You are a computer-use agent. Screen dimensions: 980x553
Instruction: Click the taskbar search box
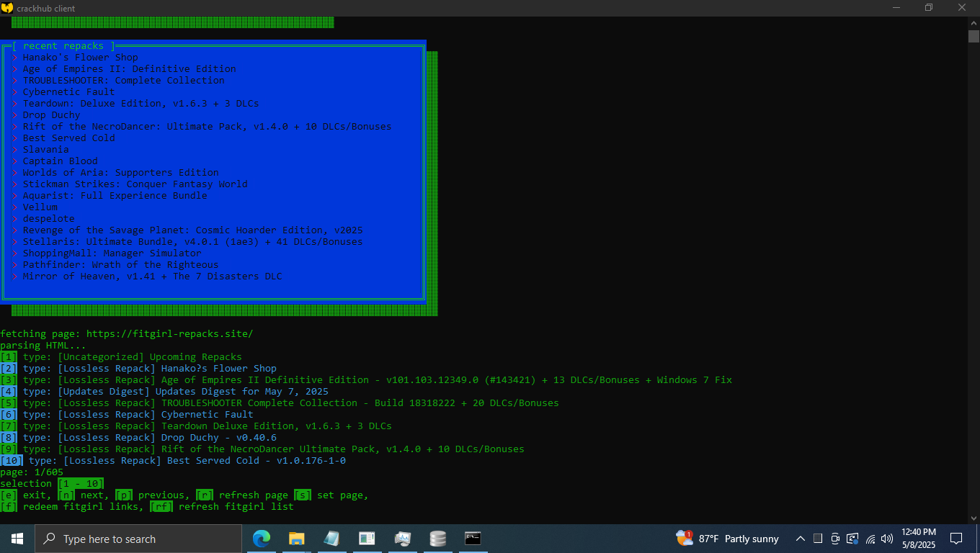(x=138, y=539)
